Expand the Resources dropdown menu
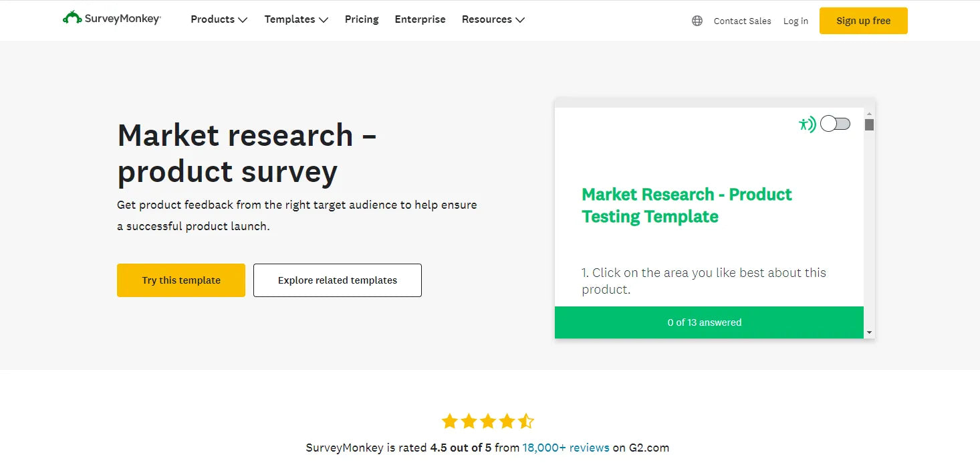980x471 pixels. [493, 19]
